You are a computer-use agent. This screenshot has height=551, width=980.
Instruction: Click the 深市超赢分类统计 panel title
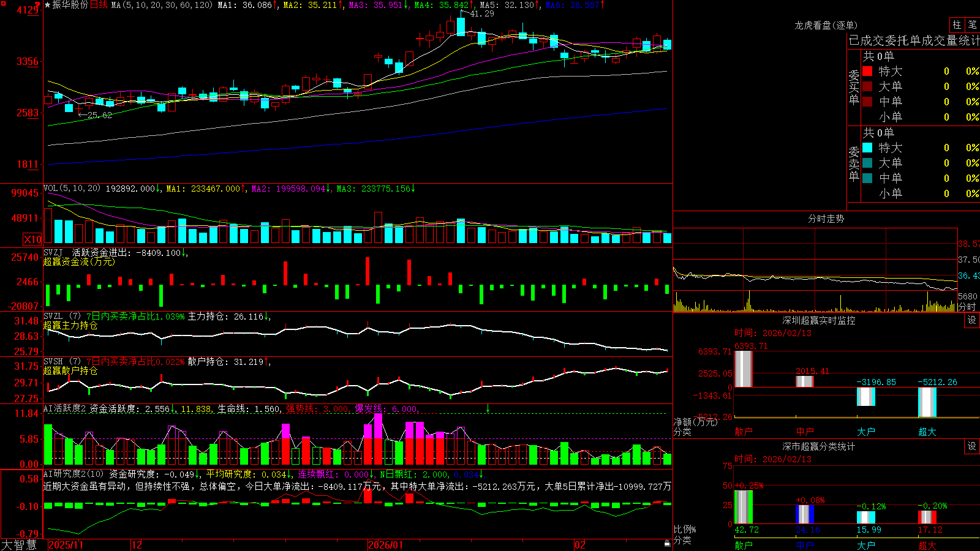tap(819, 446)
